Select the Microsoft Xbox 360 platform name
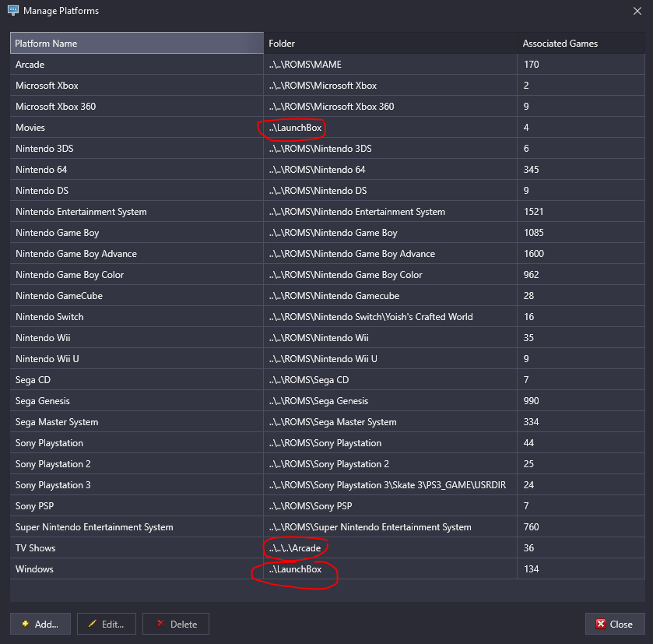 click(55, 106)
